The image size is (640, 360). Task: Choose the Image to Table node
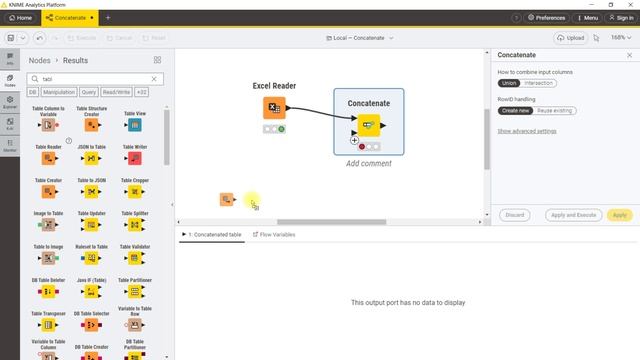click(48, 224)
